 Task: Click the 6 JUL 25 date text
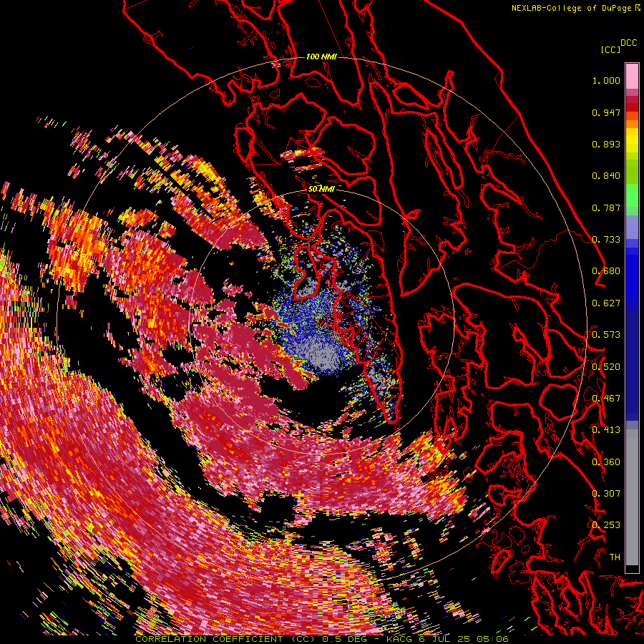click(x=445, y=639)
